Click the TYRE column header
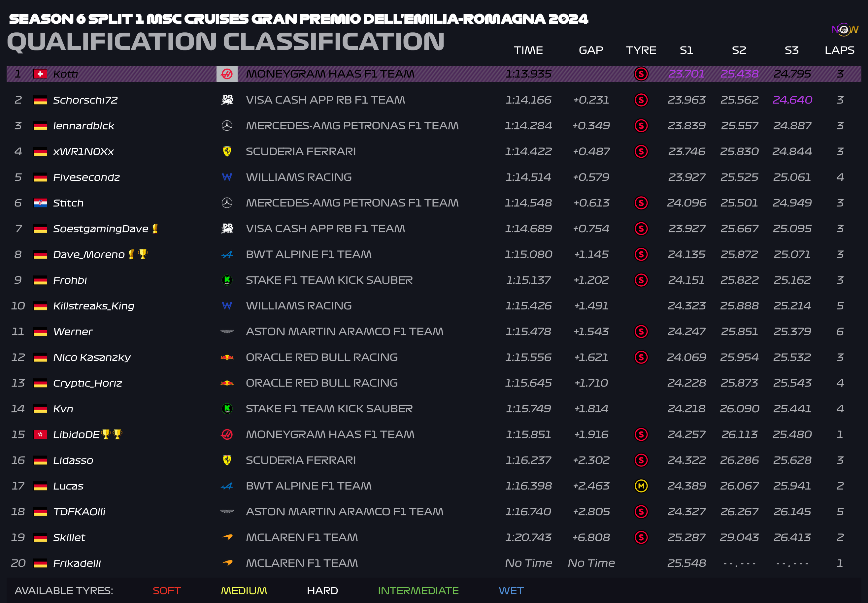868x603 pixels. click(x=641, y=50)
